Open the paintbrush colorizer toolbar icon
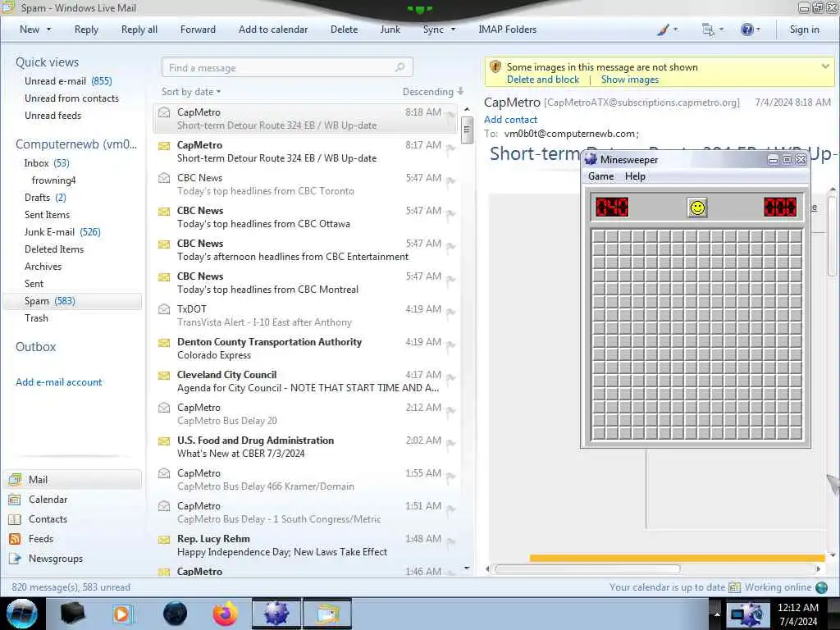The height and width of the screenshot is (630, 840). pyautogui.click(x=663, y=30)
